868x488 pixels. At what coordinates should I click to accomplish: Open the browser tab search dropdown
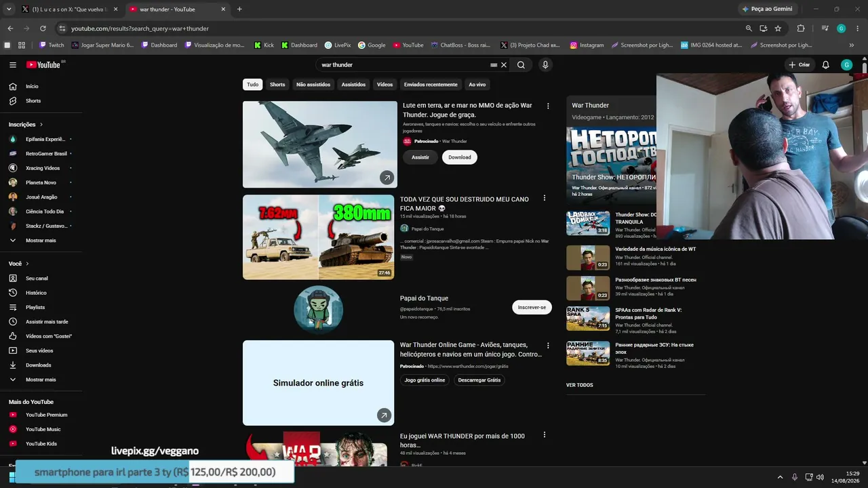coord(9,9)
